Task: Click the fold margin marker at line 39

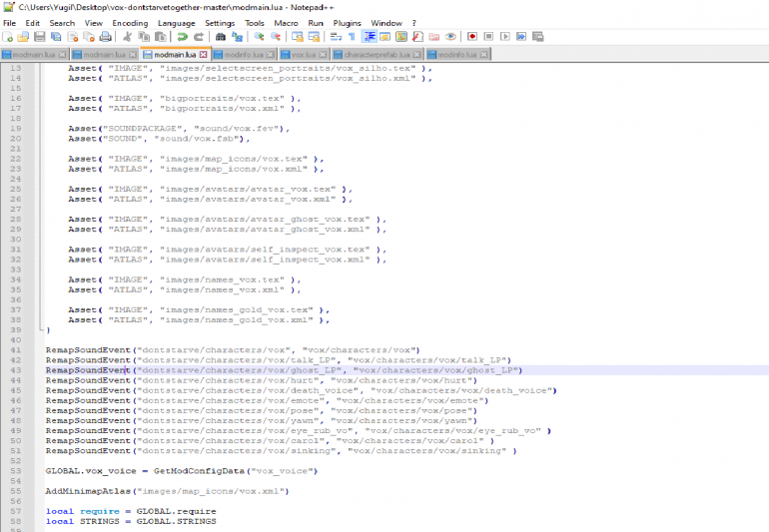Action: (41, 329)
